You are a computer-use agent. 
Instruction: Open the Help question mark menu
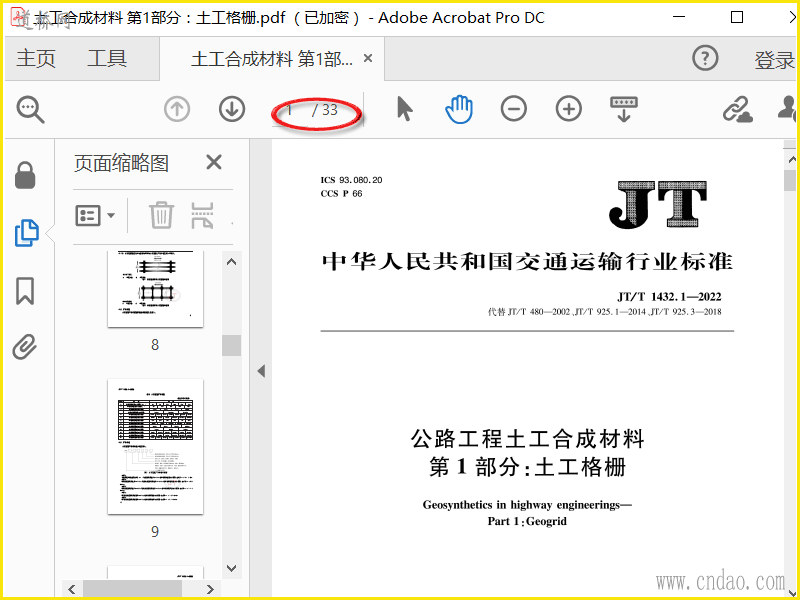click(x=705, y=58)
